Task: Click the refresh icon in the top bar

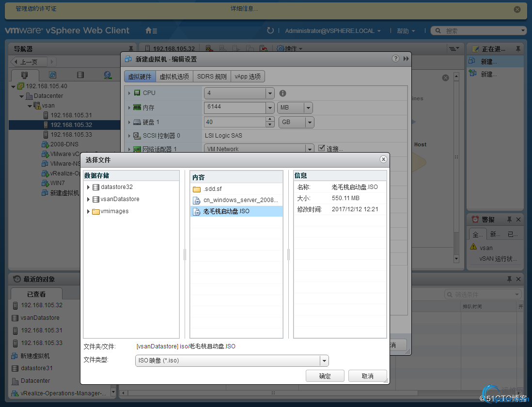Action: pos(270,31)
